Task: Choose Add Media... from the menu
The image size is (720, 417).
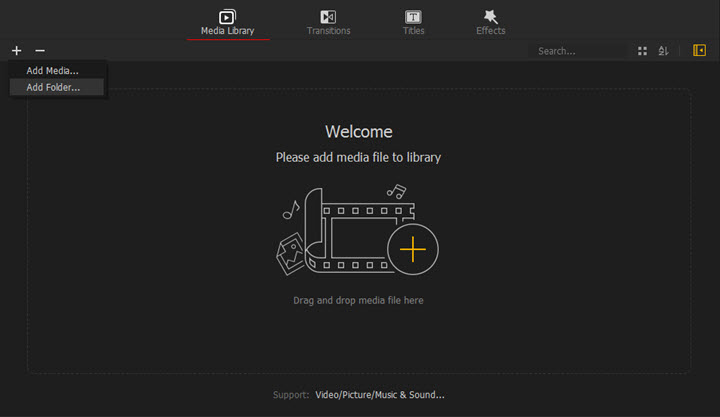Action: click(x=57, y=71)
